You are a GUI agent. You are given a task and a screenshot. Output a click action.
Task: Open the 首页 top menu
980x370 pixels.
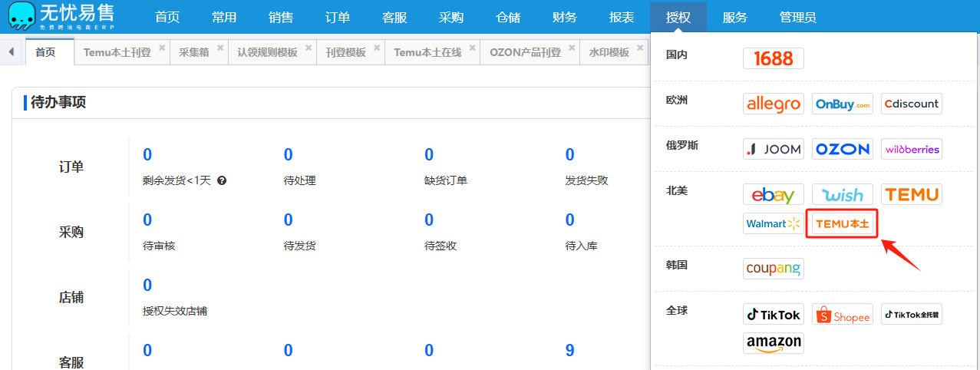[x=168, y=17]
